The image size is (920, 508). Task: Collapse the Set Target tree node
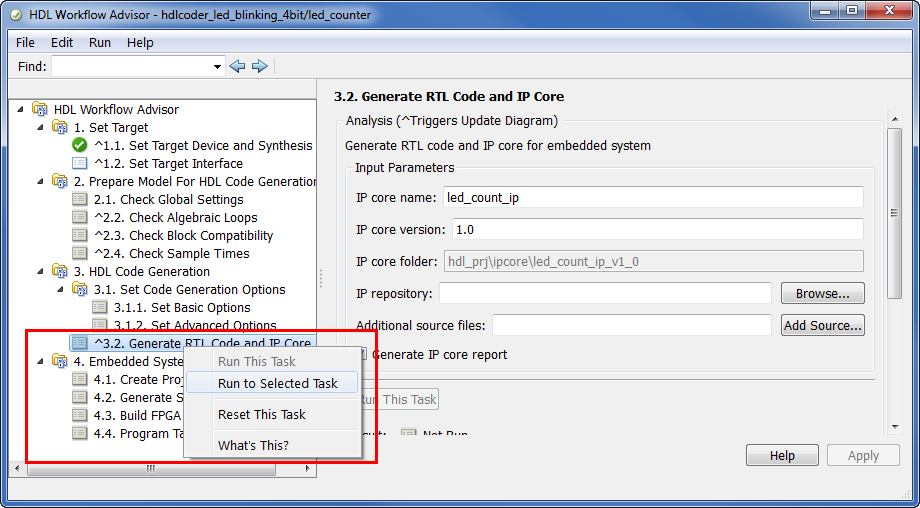pyautogui.click(x=40, y=127)
